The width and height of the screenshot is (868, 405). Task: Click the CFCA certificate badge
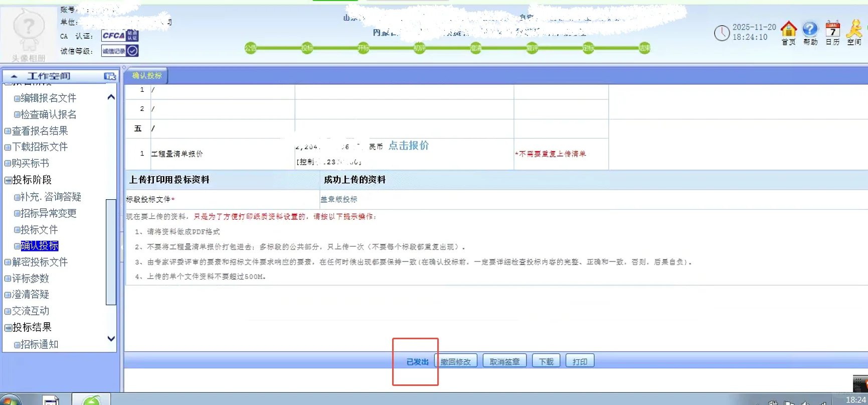click(120, 36)
